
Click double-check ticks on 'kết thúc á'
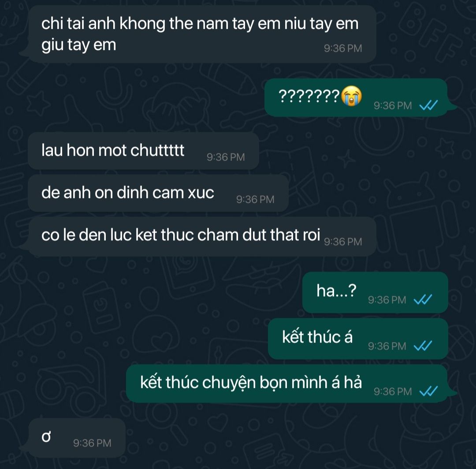click(x=423, y=346)
